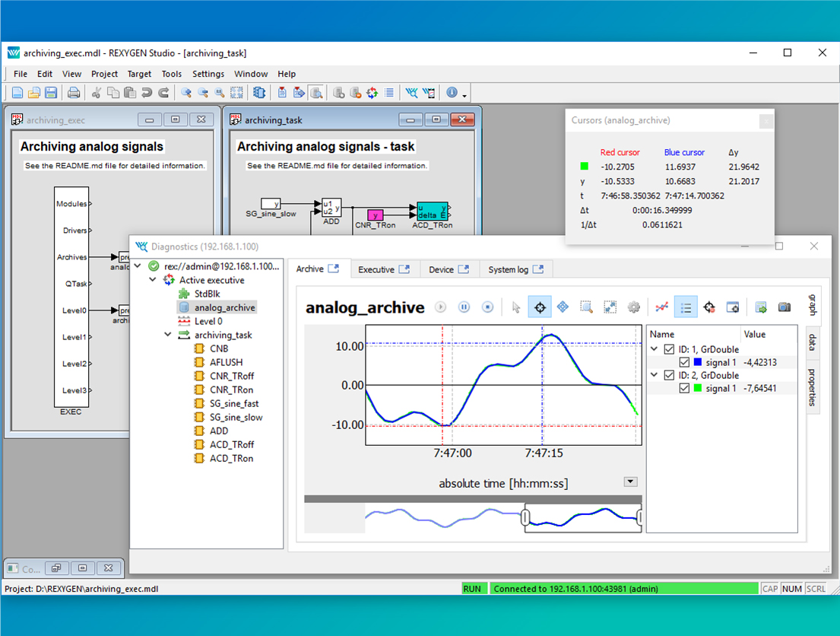Open the Settings menu
This screenshot has height=636, width=840.
click(x=208, y=74)
